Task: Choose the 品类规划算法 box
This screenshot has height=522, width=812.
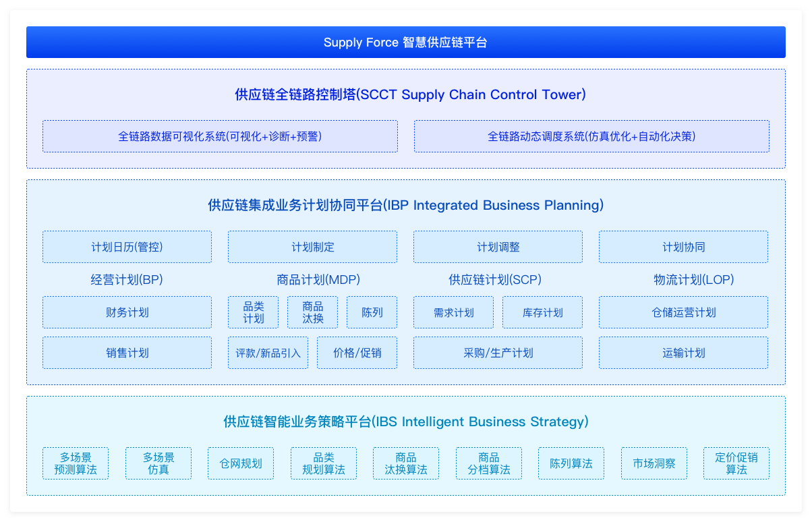Action: click(324, 463)
